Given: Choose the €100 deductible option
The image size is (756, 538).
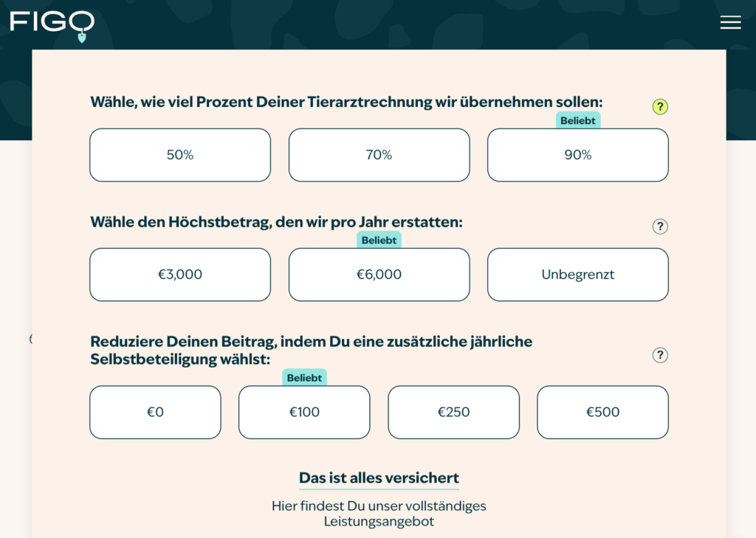Looking at the screenshot, I should [304, 412].
